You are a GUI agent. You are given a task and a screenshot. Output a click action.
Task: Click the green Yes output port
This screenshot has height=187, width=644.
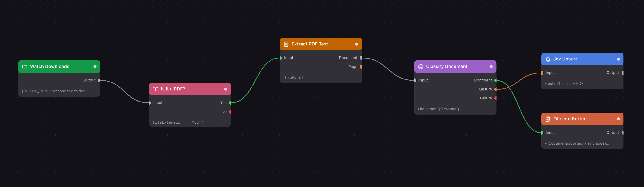pos(230,103)
